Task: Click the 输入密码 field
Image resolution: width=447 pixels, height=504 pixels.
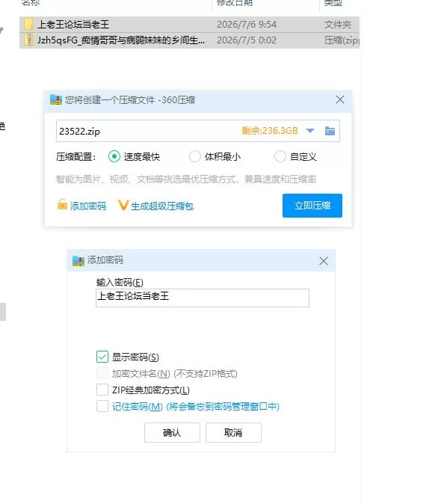Action: [x=203, y=298]
